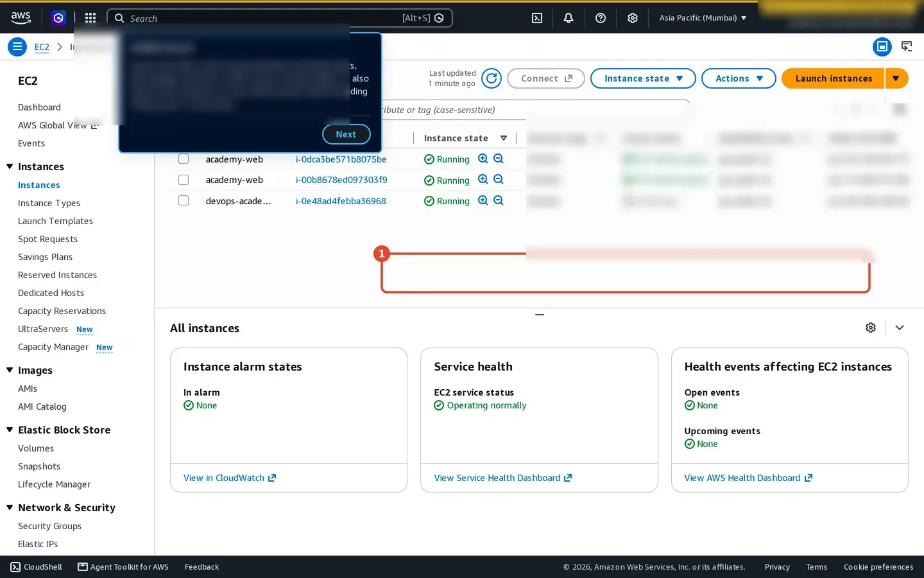Click the Launch instances button
Screen dimensions: 924x578
point(834,78)
